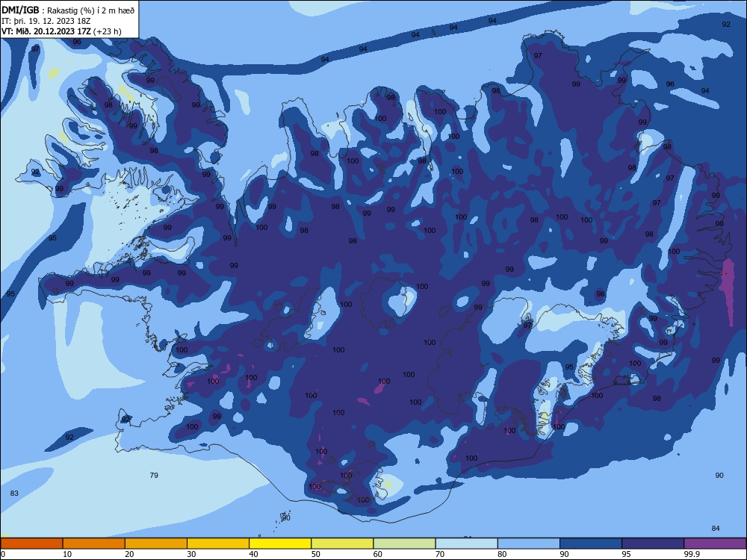Image resolution: width=747 pixels, height=560 pixels.
Task: Click the legend scale label '70'
Action: tap(440, 554)
